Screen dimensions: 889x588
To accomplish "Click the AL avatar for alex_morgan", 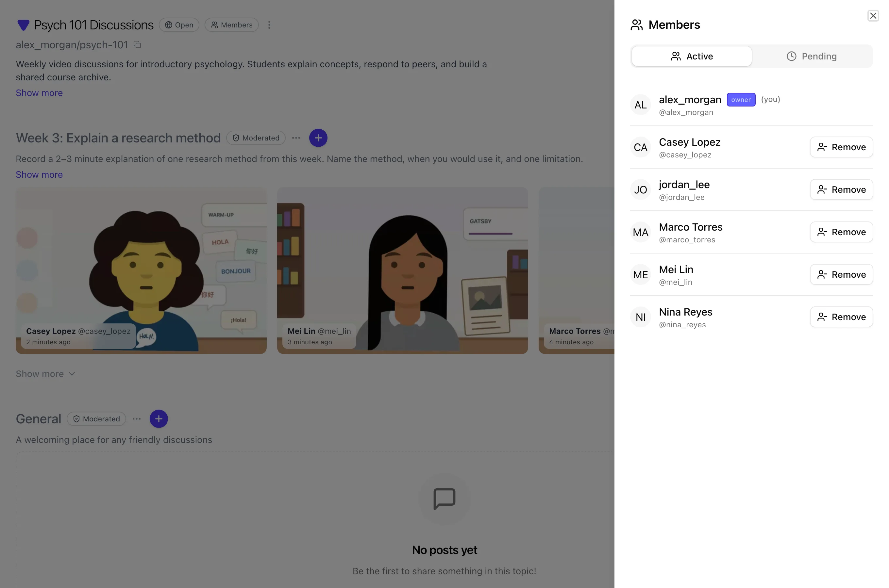I will click(640, 105).
